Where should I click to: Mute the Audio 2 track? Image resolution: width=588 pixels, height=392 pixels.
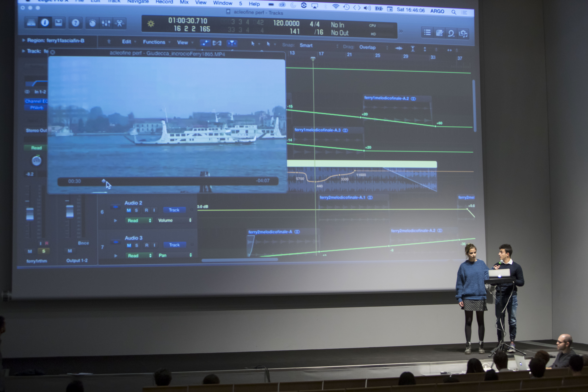point(129,210)
